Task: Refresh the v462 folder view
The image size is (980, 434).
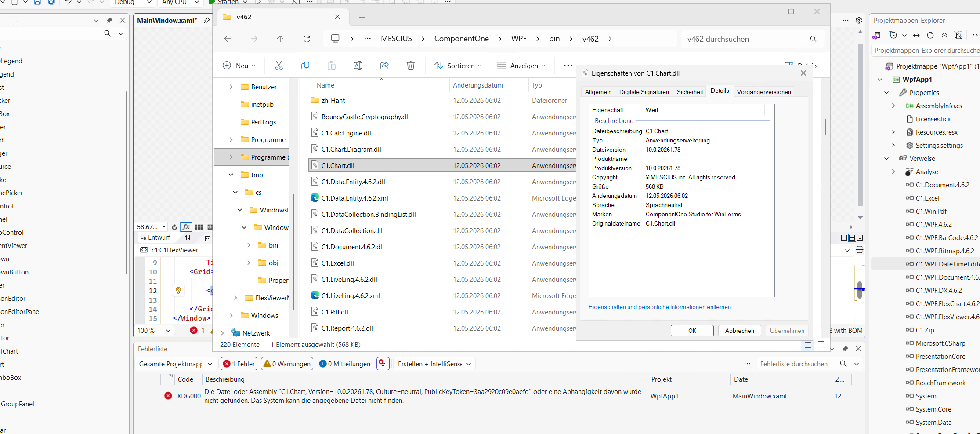Action: (307, 39)
